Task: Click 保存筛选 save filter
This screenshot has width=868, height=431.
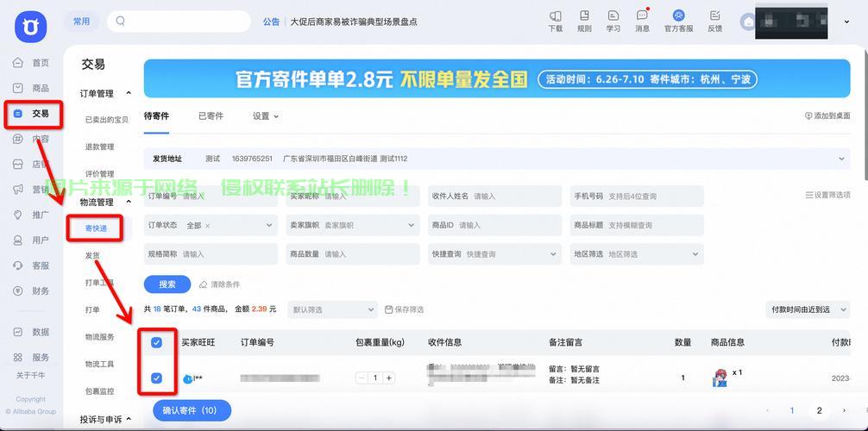Action: (404, 309)
